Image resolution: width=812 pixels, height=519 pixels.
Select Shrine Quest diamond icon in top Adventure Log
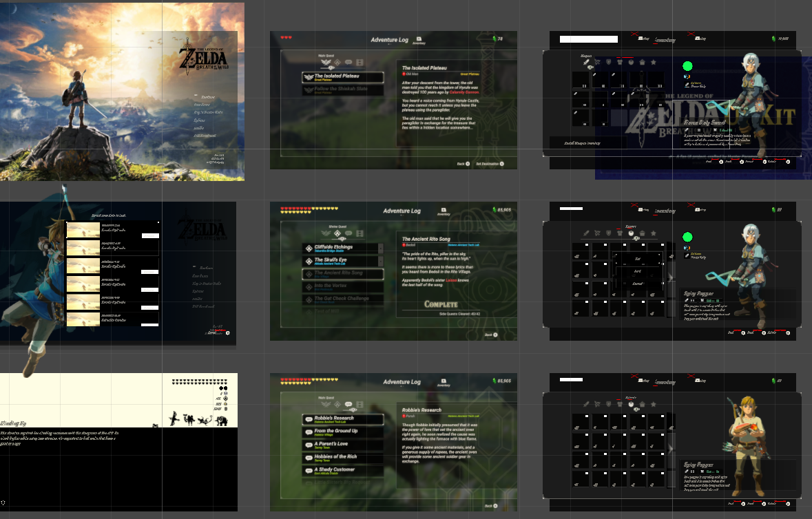pos(337,62)
